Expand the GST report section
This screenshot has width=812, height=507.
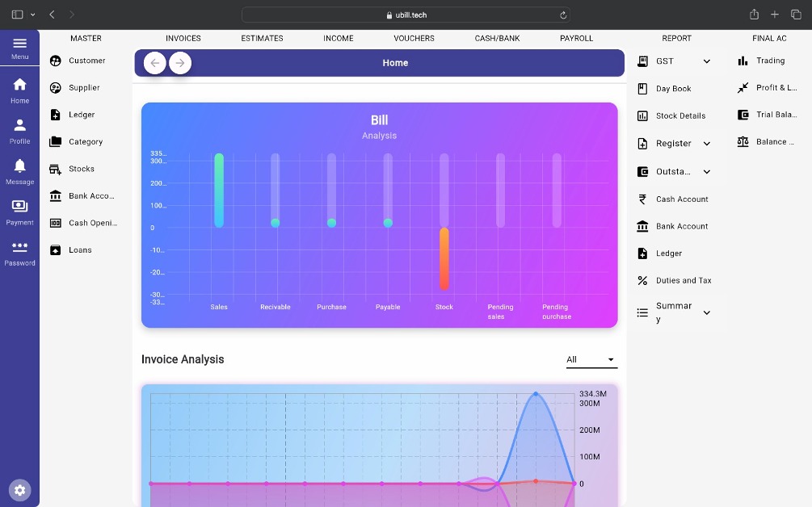[x=706, y=61]
